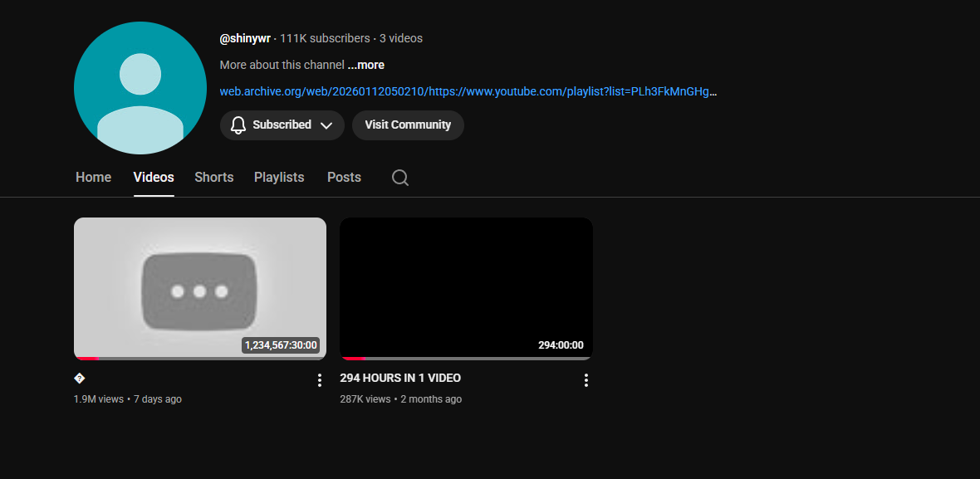The height and width of the screenshot is (479, 980).
Task: Expand channel description with ...more
Action: coord(365,65)
